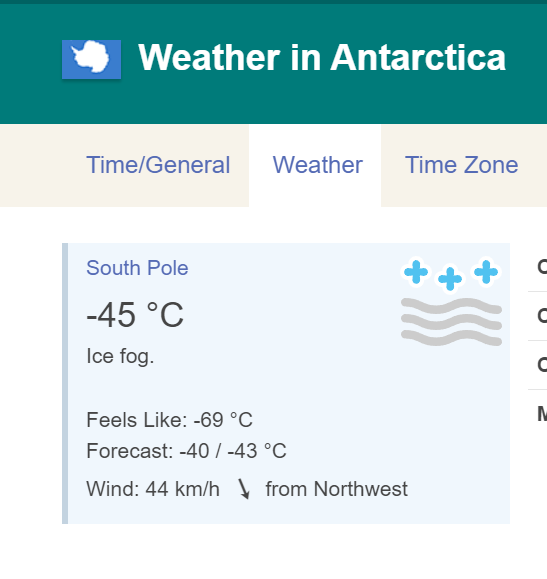Switch to the Time Zone tab

[461, 165]
